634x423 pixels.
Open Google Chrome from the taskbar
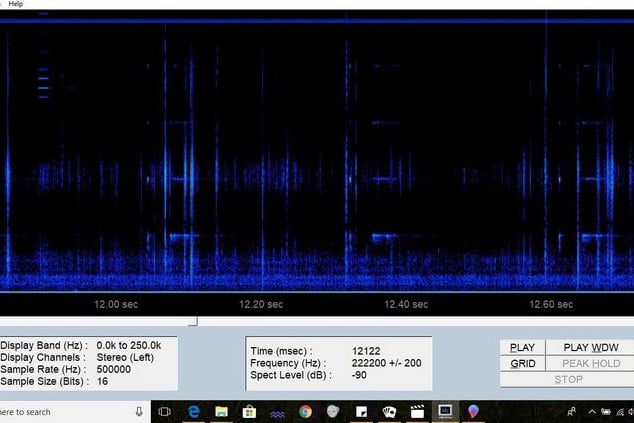point(305,412)
